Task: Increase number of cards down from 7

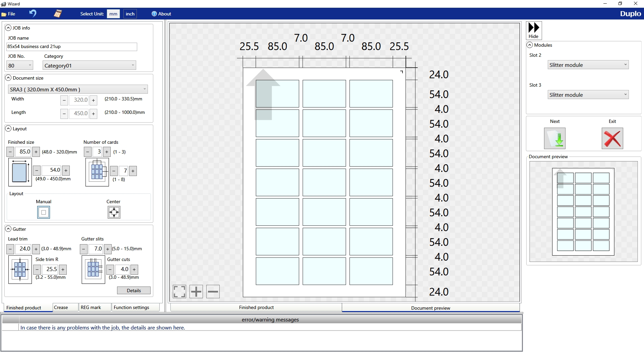Action: (133, 171)
